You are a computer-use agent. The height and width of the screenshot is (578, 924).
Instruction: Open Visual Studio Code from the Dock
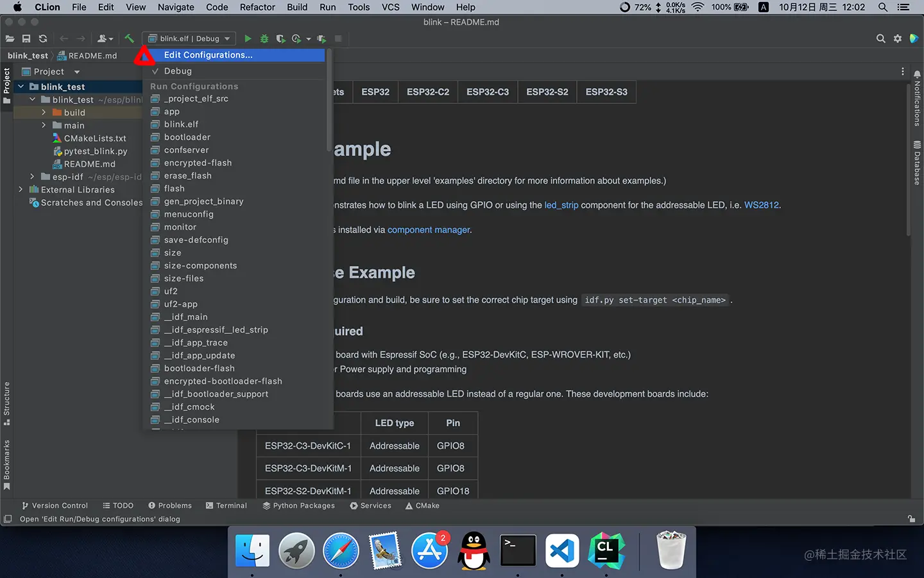[x=562, y=550]
